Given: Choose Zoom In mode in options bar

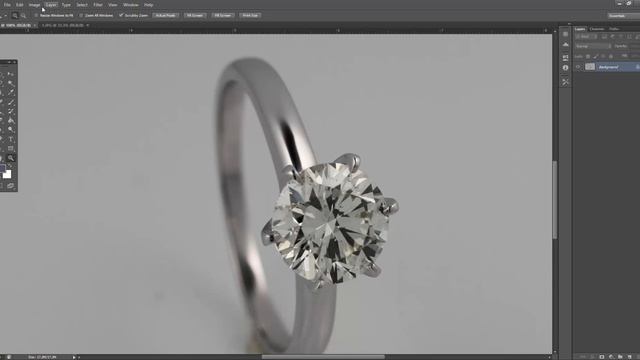Looking at the screenshot, I should [x=15, y=16].
